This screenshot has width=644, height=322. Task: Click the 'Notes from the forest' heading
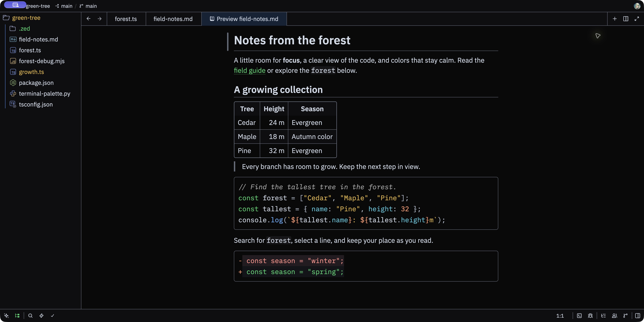[292, 40]
